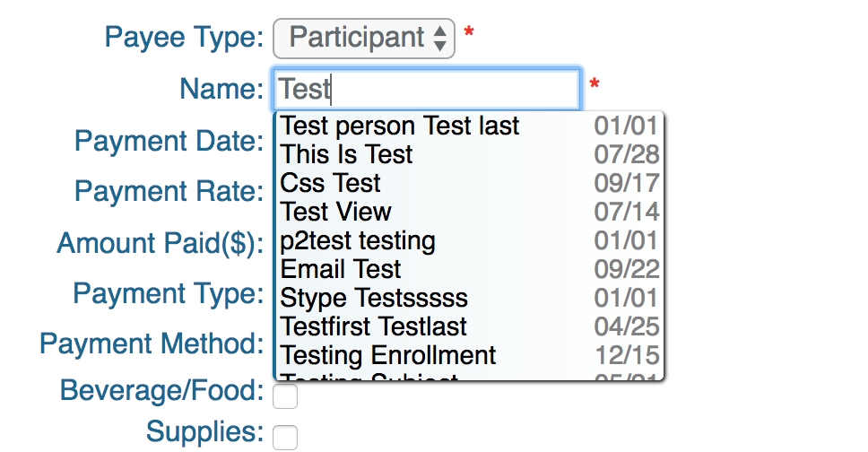
Task: Pick "Css Test" autocomplete entry
Action: point(330,184)
